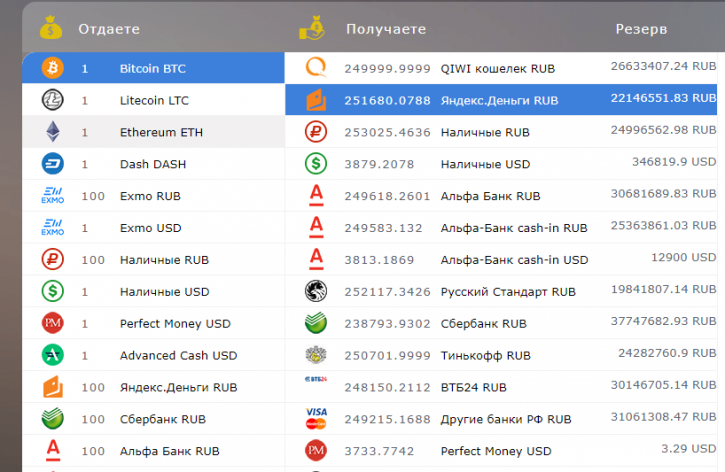Choose Ethereum ETH in the Отдаете list
The image size is (725, 472).
(x=153, y=132)
